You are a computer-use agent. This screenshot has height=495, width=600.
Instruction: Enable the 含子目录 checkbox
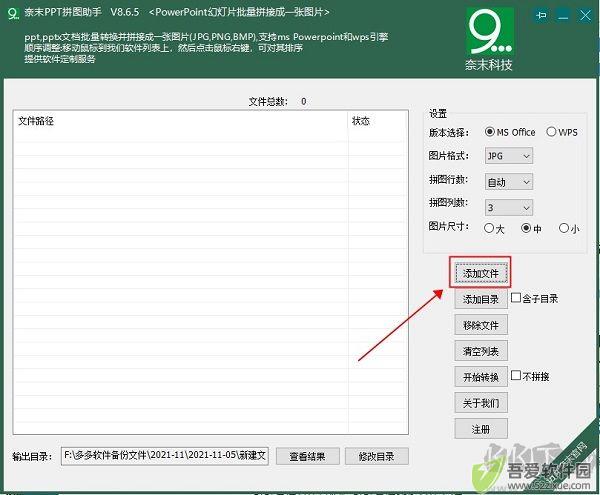point(535,298)
